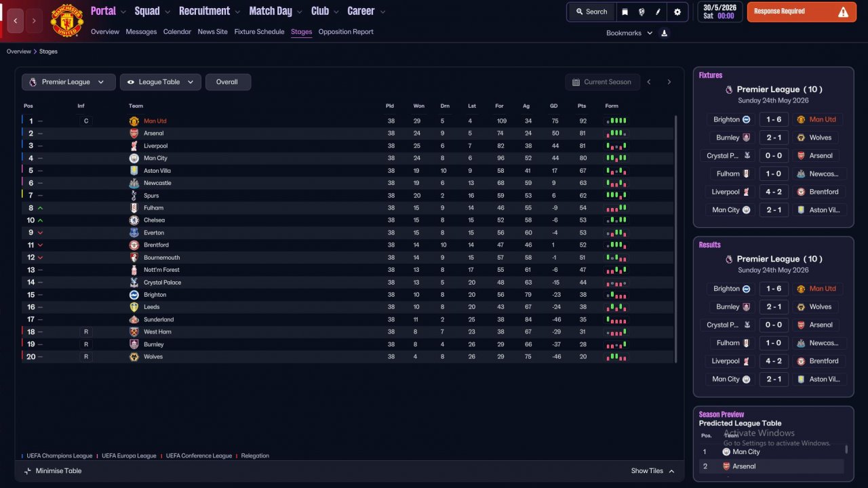Select Bournemouth team name in table
The height and width of the screenshot is (488, 868).
[x=161, y=258]
